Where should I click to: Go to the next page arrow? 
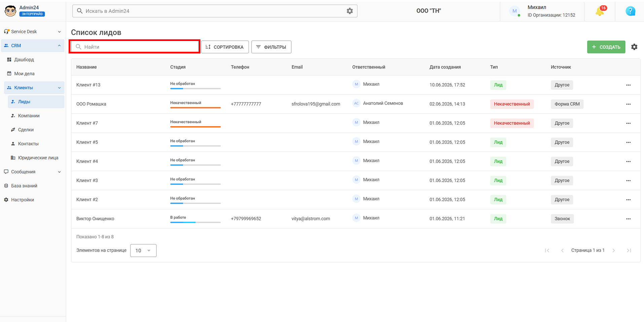614,250
